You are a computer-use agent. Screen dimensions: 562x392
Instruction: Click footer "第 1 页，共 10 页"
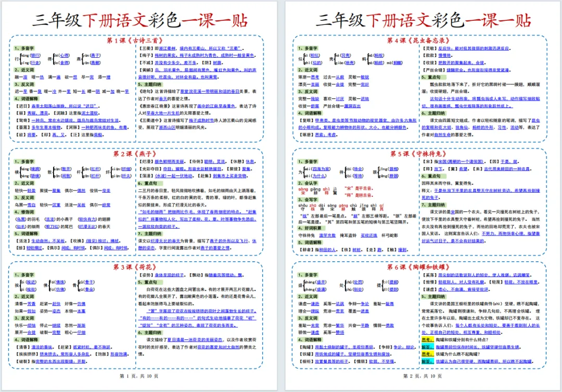[139, 376]
